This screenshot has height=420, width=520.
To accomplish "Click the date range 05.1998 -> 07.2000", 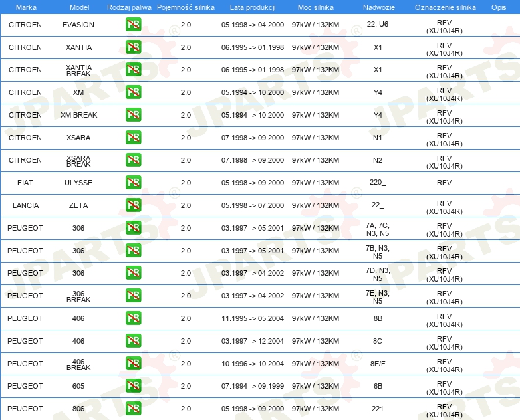I will point(253,205).
